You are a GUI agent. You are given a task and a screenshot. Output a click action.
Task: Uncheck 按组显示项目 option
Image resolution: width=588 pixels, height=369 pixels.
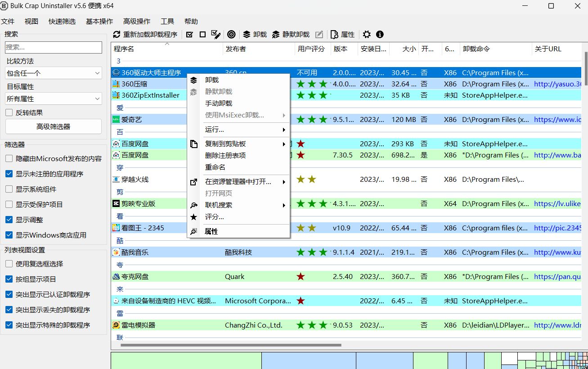click(x=9, y=279)
